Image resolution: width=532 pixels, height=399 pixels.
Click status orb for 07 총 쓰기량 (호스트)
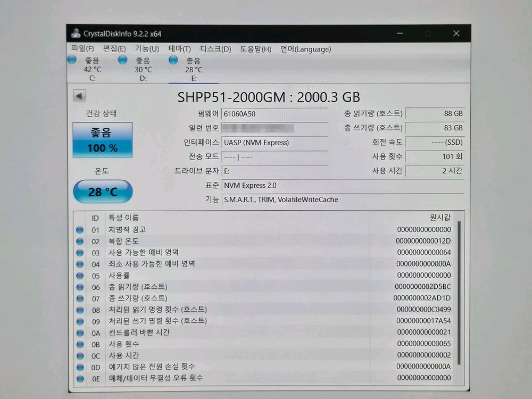[80, 298]
